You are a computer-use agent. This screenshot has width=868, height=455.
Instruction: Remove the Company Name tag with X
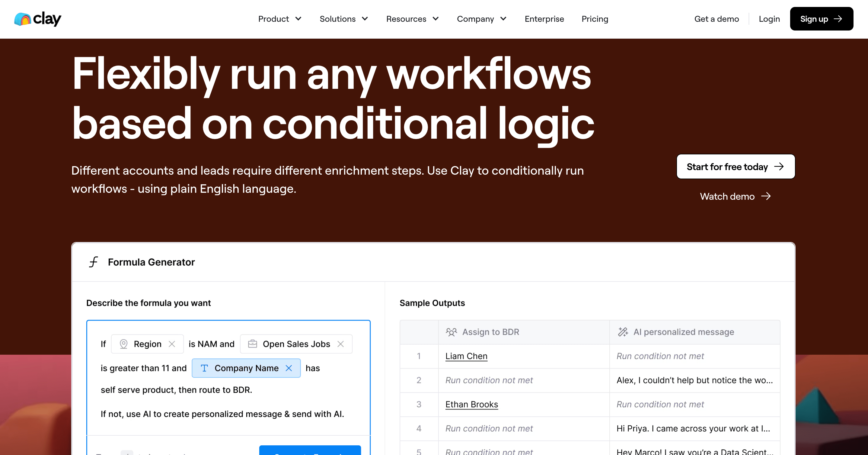(x=289, y=368)
